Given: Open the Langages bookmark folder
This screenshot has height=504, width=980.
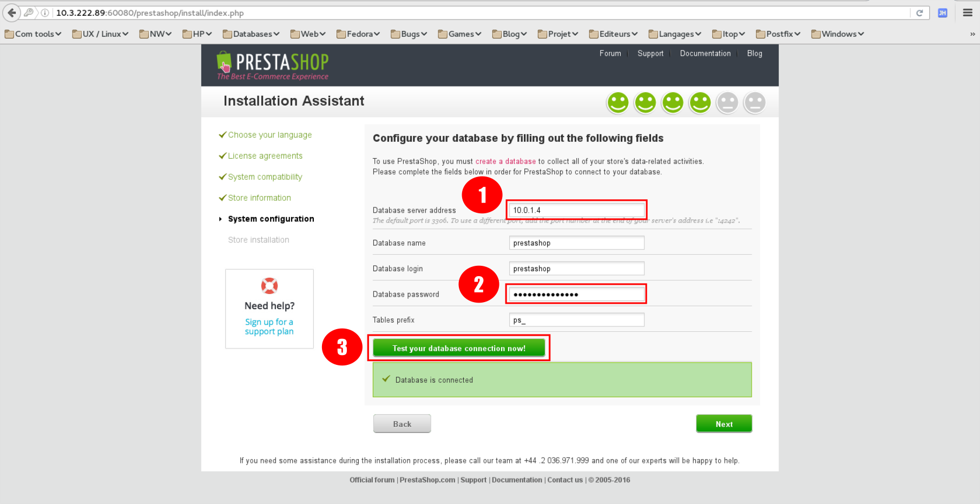Looking at the screenshot, I should 675,34.
